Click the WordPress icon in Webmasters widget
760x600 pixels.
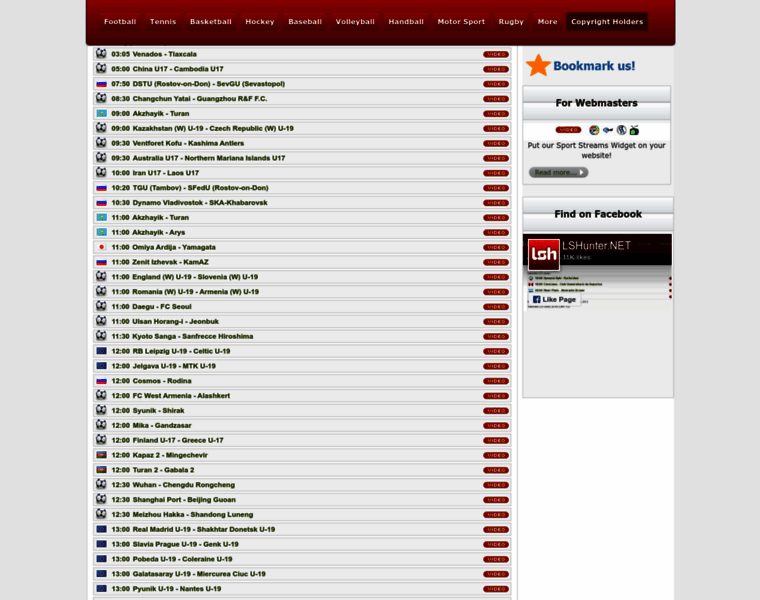[x=621, y=130]
